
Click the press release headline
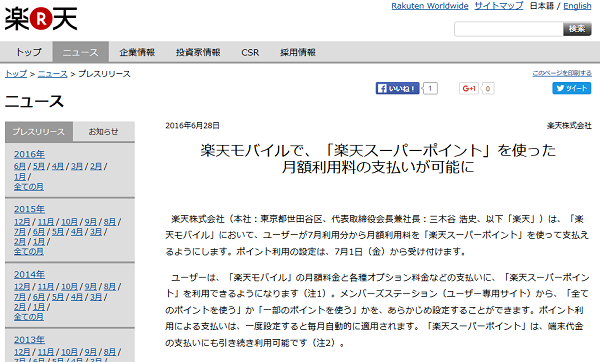378,158
